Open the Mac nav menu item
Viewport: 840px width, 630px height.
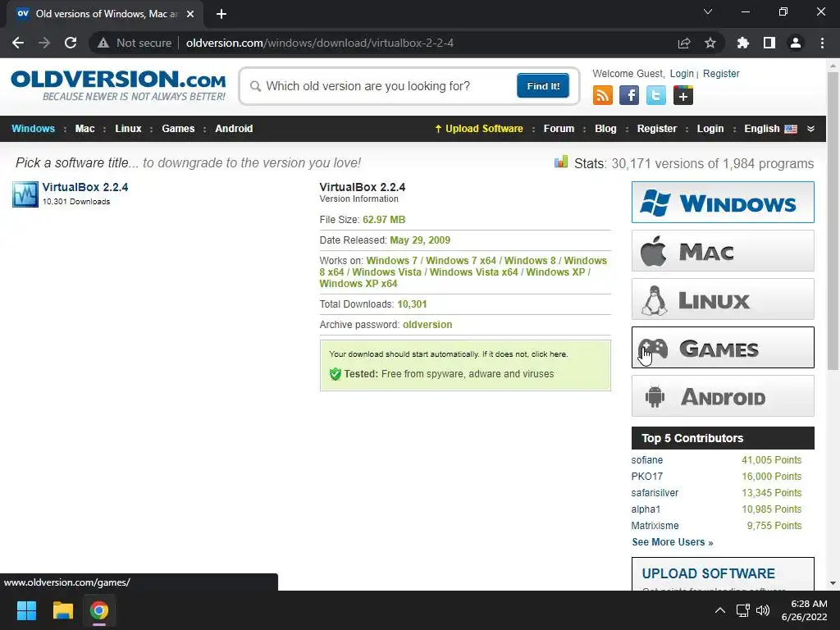(84, 129)
